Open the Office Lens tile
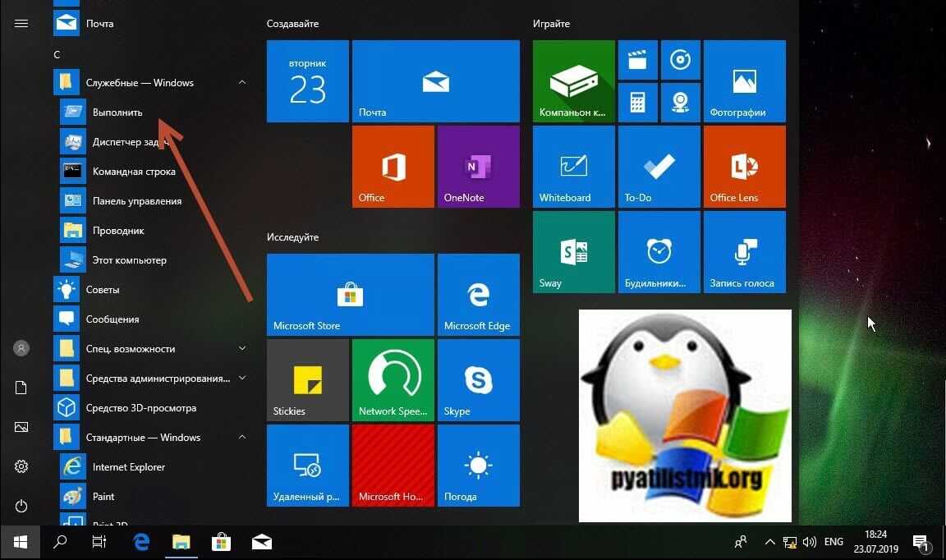 (x=744, y=167)
